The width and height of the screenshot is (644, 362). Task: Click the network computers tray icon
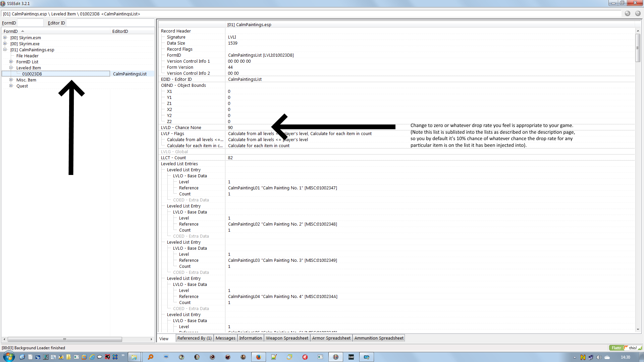click(591, 357)
